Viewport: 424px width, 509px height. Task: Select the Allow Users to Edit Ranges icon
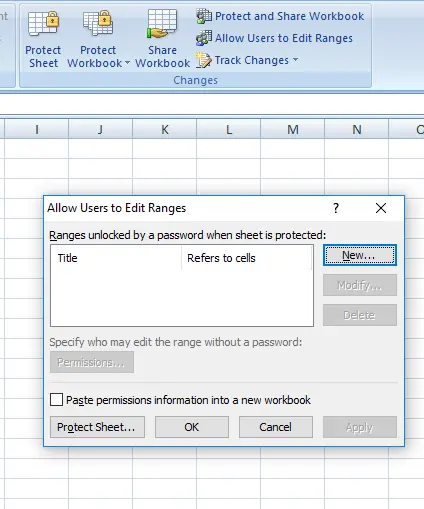204,38
